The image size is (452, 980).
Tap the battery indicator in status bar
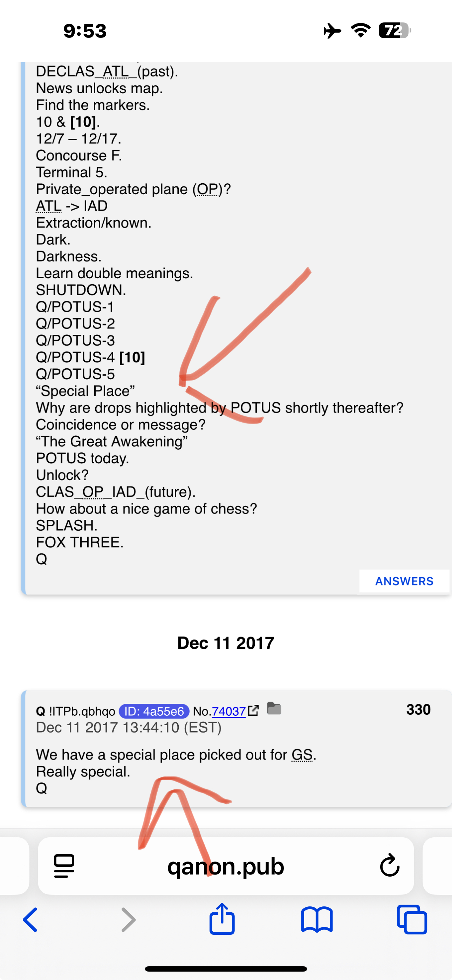[x=395, y=30]
